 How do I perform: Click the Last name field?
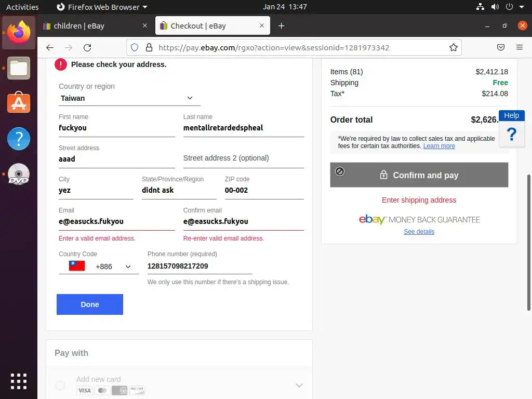[x=244, y=128]
